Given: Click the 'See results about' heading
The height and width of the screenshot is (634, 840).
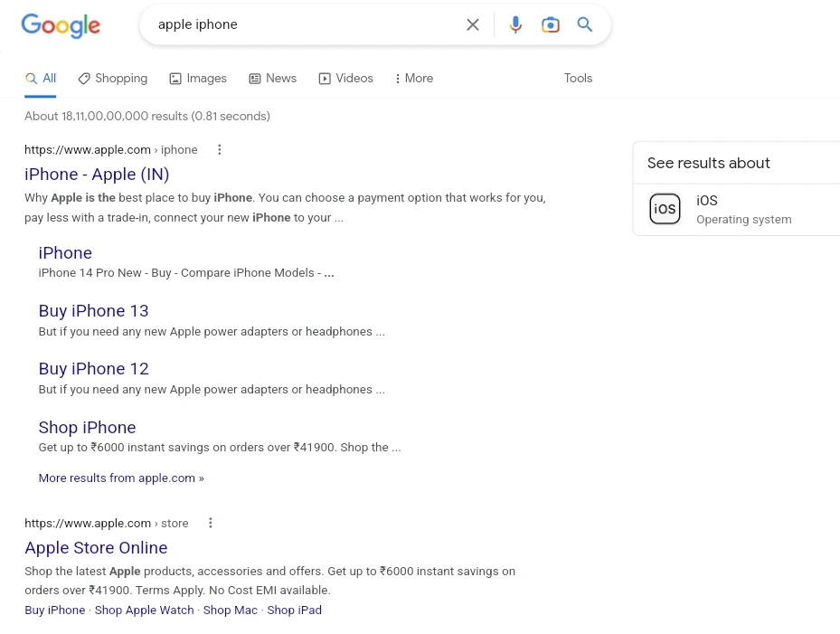Looking at the screenshot, I should pos(708,163).
